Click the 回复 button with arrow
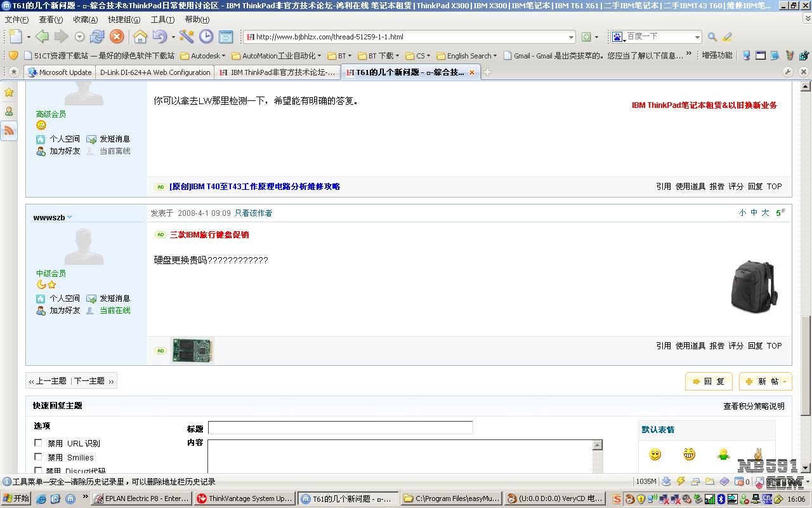 tap(709, 381)
